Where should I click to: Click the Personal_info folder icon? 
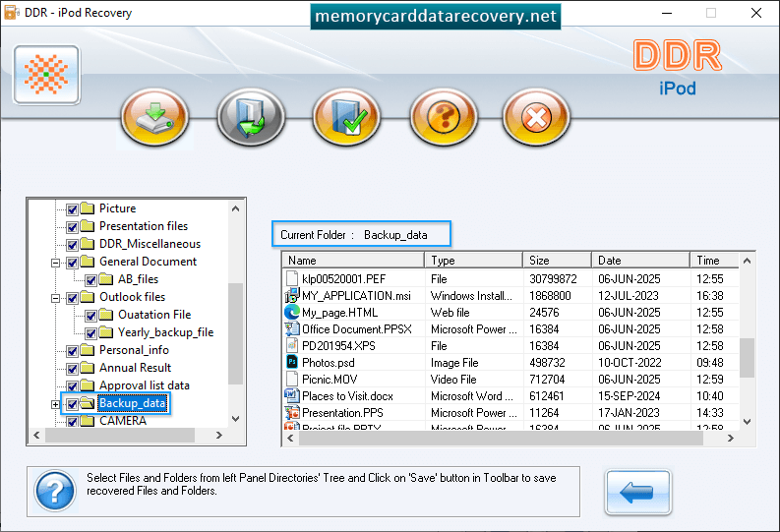(88, 350)
